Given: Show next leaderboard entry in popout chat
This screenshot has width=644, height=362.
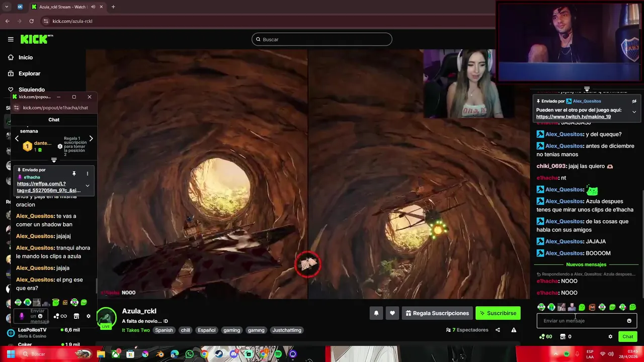Looking at the screenshot, I should pyautogui.click(x=91, y=138).
